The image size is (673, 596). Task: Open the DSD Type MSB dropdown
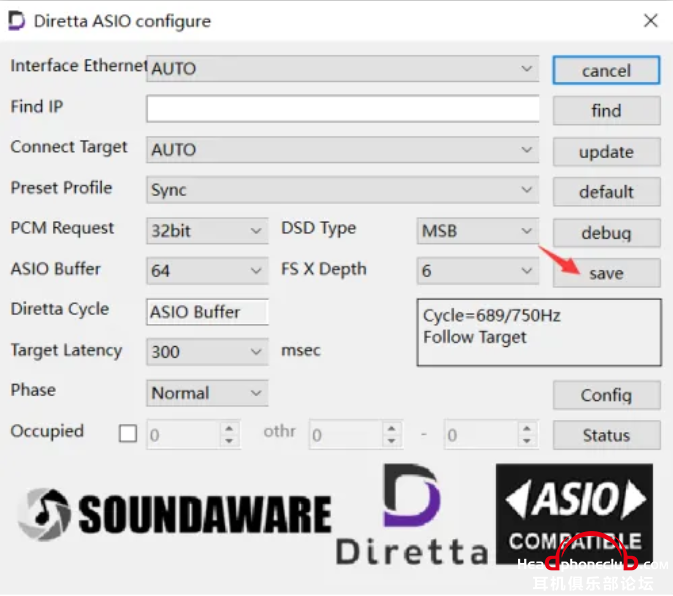[478, 231]
